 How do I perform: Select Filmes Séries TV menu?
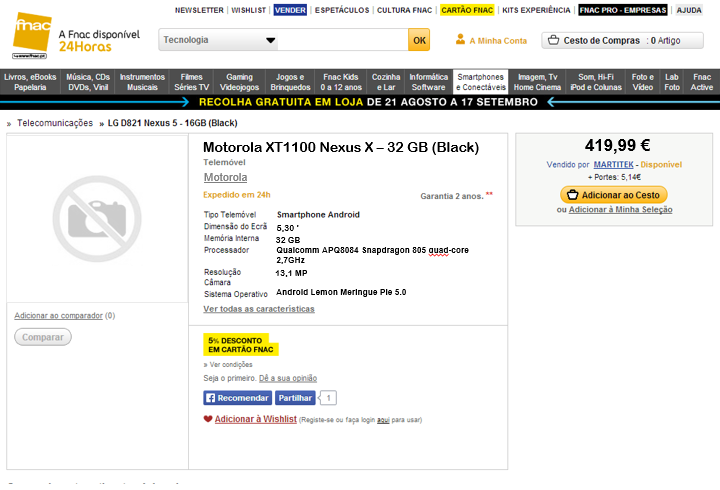click(191, 82)
